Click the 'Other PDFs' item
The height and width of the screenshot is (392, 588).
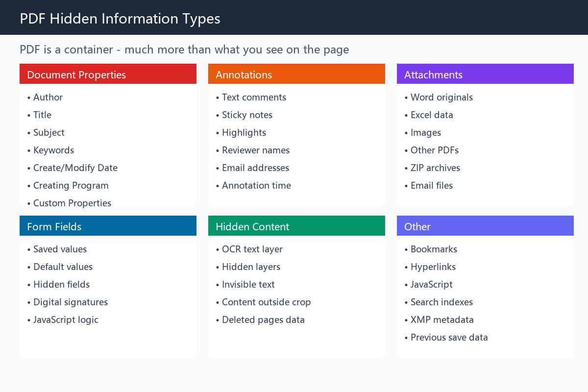pos(432,150)
